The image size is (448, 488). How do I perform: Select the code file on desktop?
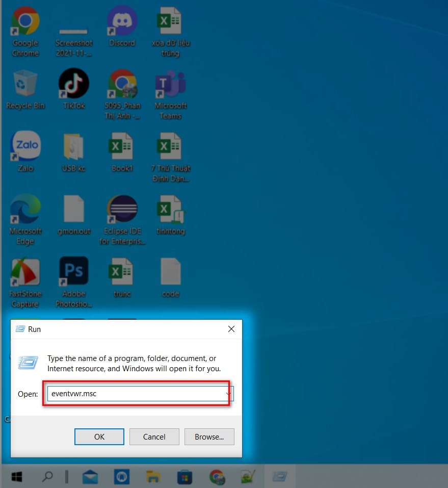171,277
